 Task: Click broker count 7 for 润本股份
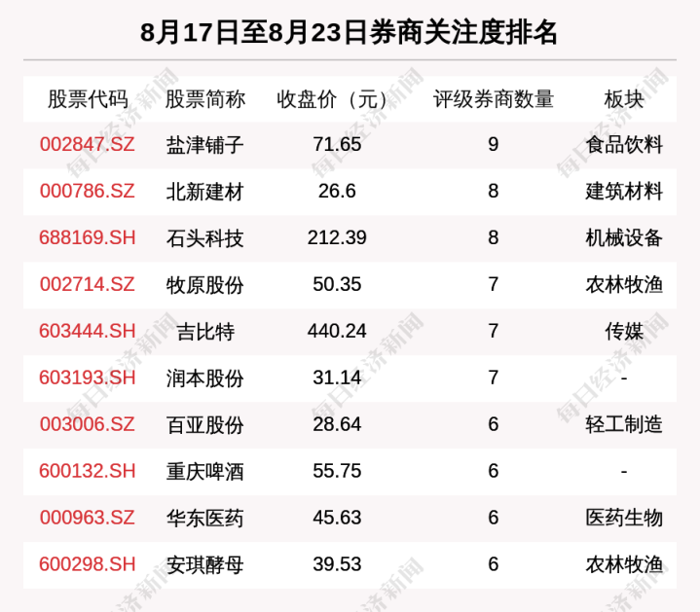[x=494, y=378]
